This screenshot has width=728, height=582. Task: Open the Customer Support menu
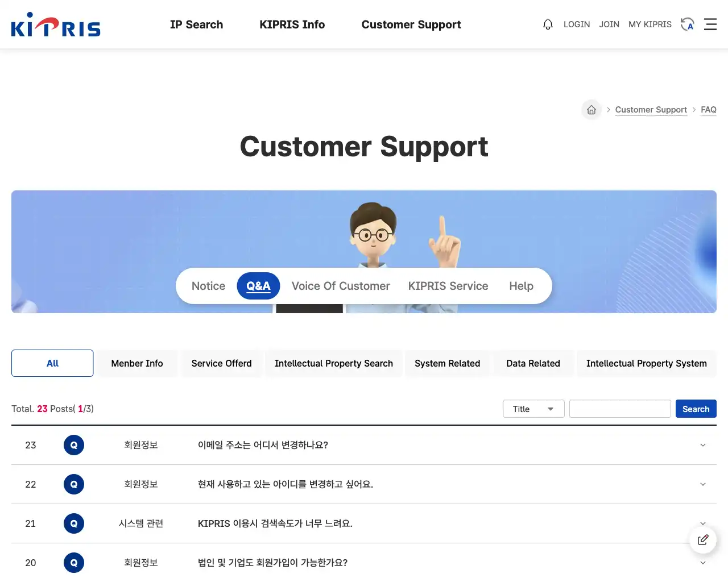coord(411,24)
